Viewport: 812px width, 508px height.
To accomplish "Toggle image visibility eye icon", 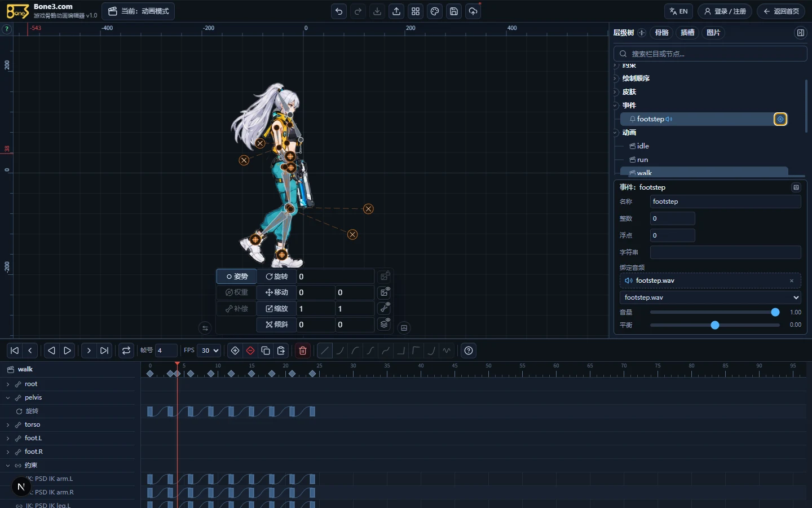I will [x=385, y=292].
